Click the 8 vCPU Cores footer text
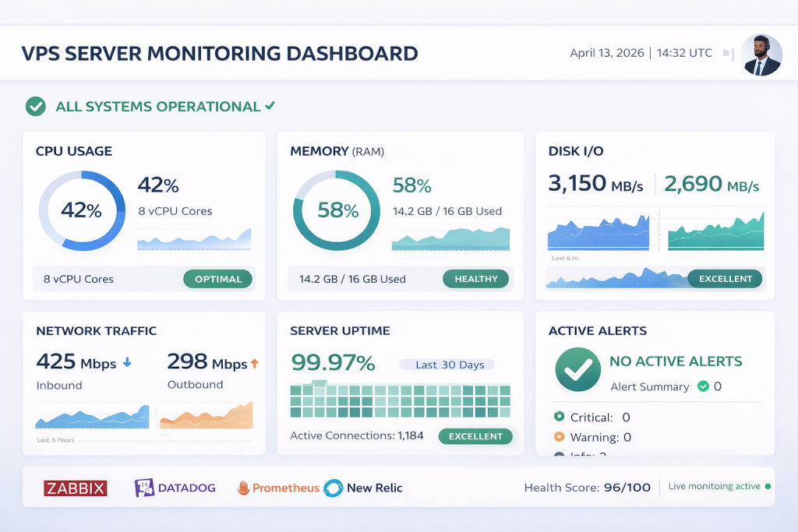The width and height of the screenshot is (798, 532). [x=79, y=279]
